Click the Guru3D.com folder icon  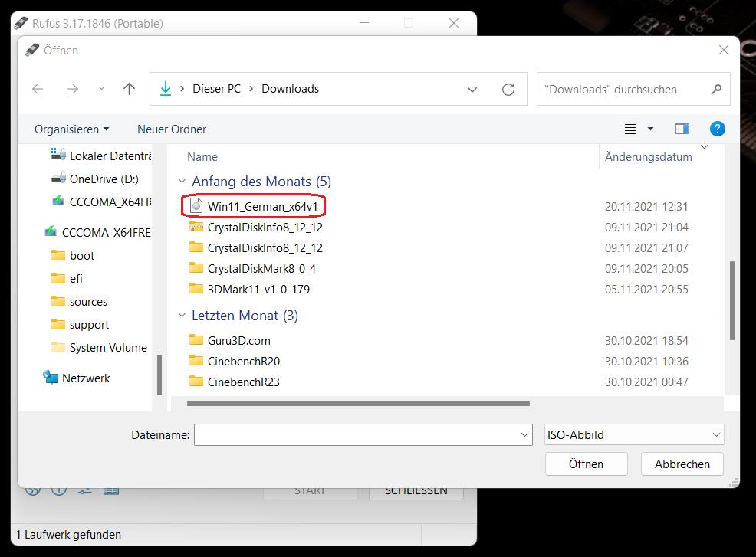point(196,340)
